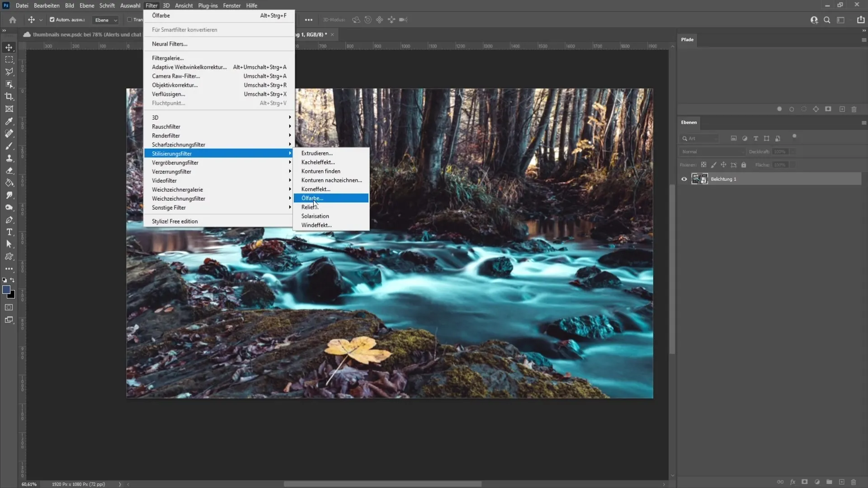Click the Belichtung 1 layer thumbnail
This screenshot has width=868, height=488.
(x=696, y=179)
